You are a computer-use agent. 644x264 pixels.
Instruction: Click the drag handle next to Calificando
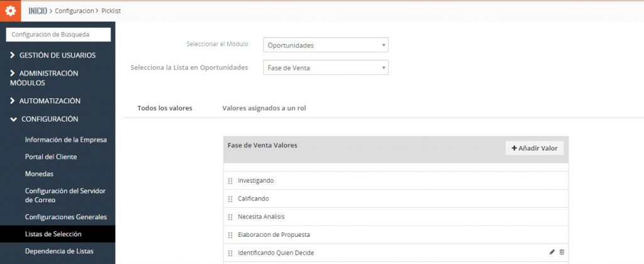pyautogui.click(x=230, y=199)
